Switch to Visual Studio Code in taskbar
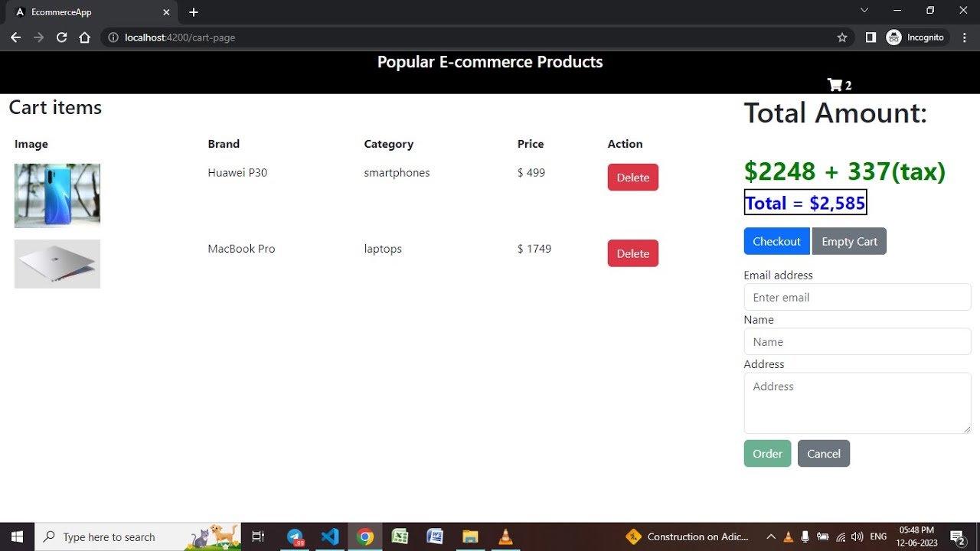The image size is (980, 551). pos(330,536)
